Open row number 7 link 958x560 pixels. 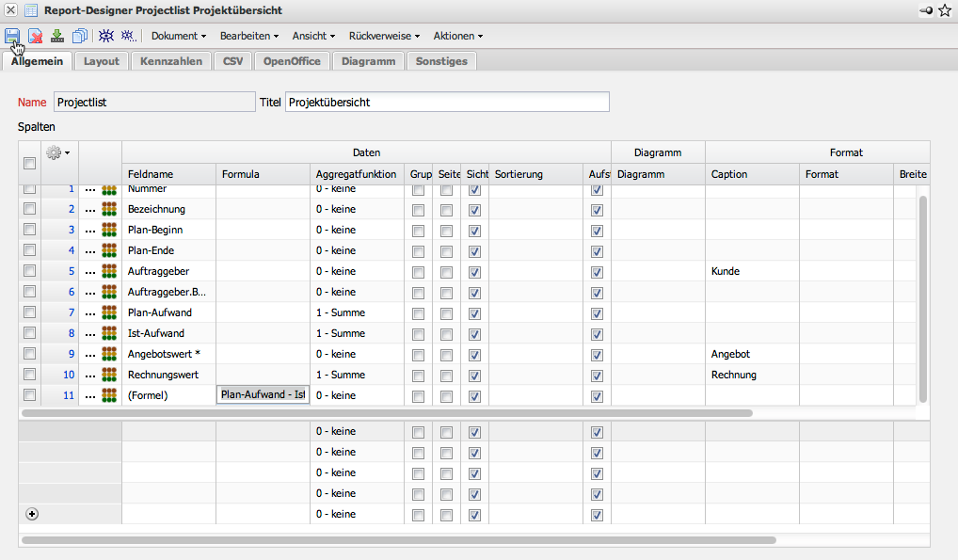click(x=71, y=312)
